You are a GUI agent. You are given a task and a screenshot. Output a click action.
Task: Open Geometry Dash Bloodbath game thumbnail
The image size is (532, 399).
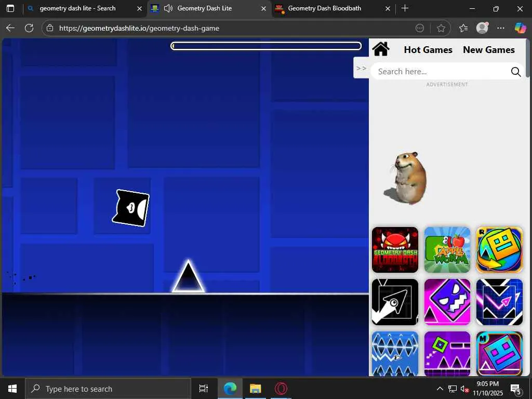click(x=395, y=250)
